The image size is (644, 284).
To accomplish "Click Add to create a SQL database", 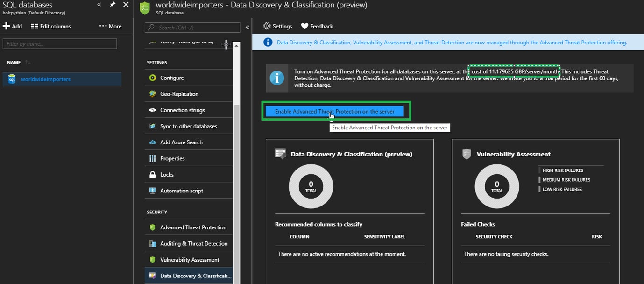I will click(x=13, y=26).
